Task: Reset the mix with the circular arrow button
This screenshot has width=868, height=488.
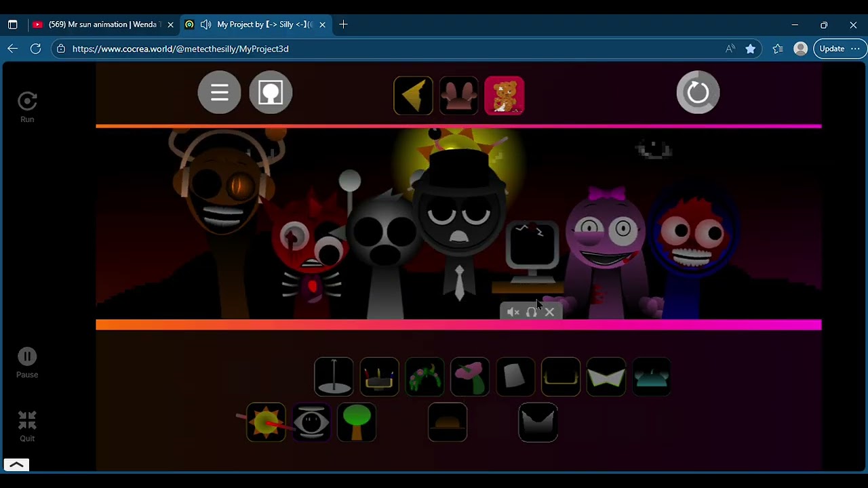Action: [x=698, y=92]
